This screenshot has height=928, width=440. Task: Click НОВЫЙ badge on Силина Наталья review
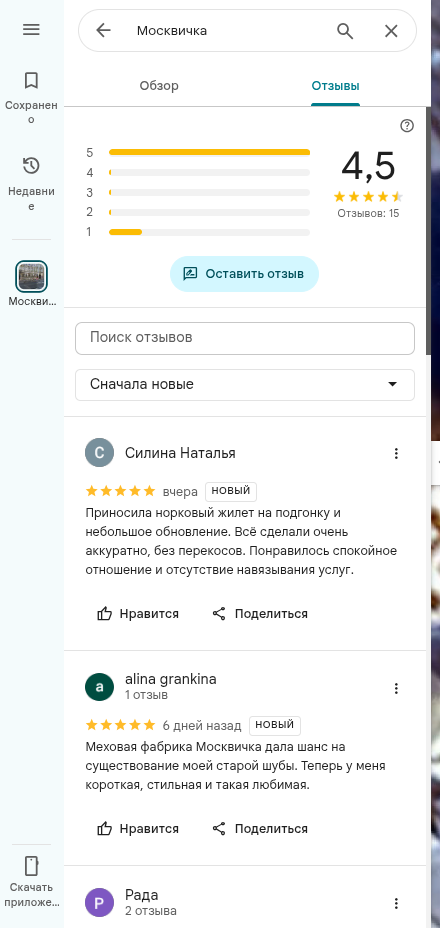[x=231, y=491]
